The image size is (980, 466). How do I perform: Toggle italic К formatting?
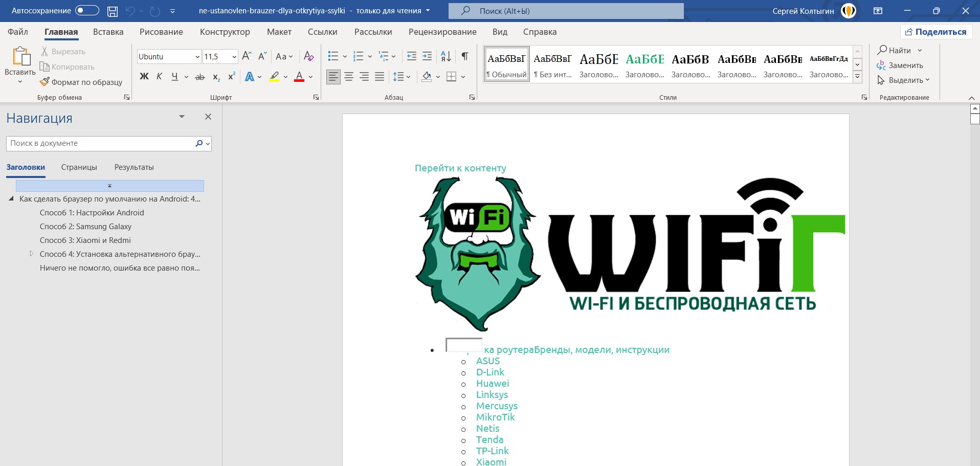(x=159, y=77)
